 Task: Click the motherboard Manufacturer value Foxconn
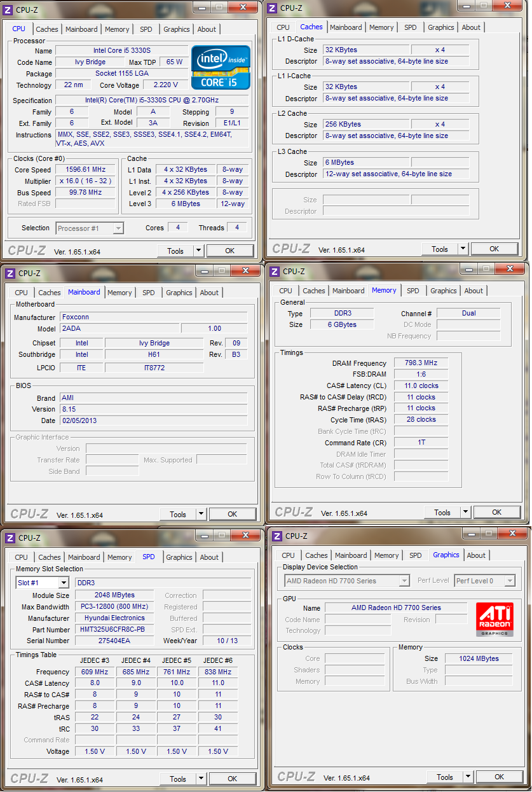[153, 317]
